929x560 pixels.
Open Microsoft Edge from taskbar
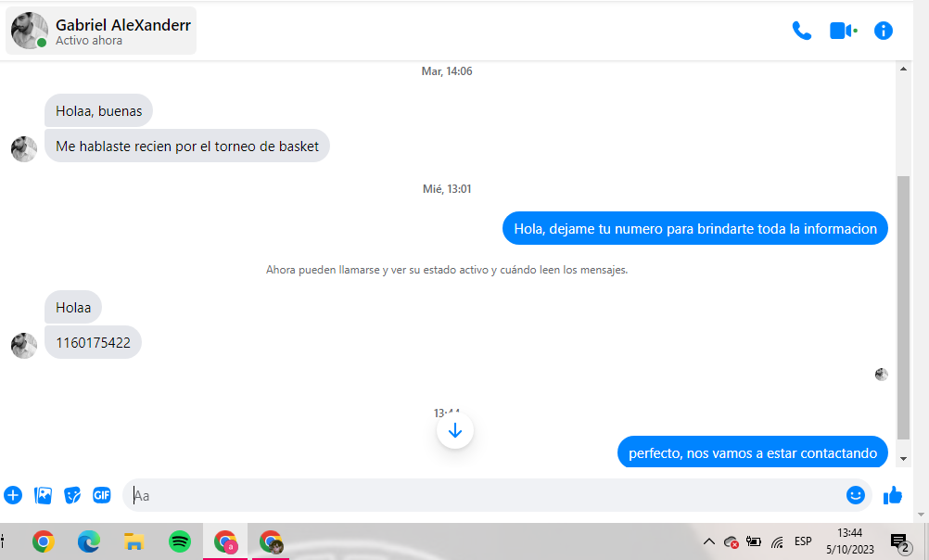[89, 541]
